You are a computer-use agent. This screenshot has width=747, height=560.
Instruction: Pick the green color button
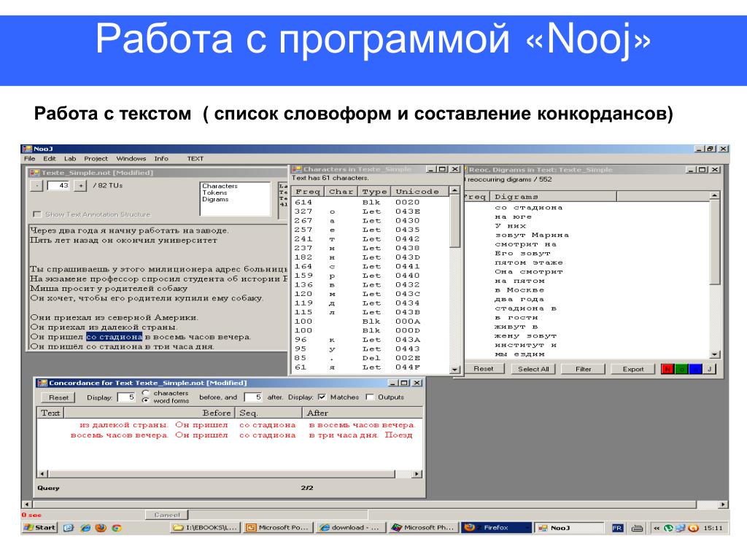(681, 369)
